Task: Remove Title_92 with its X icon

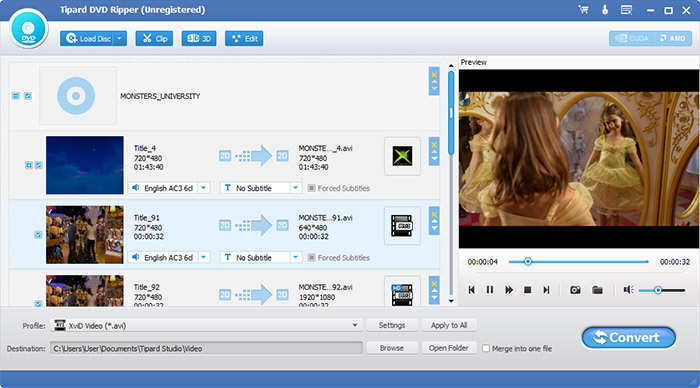Action: coord(434,284)
